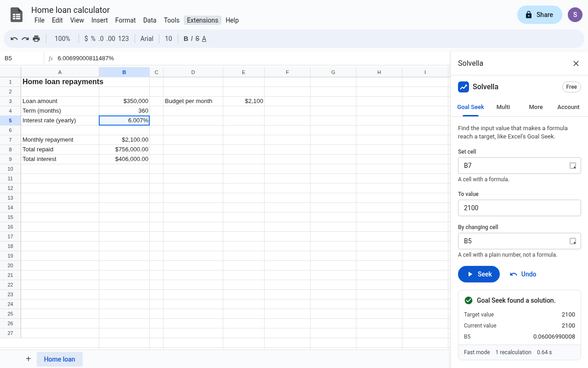Toggle italic formatting
Screen dimensions: 588x368
click(x=192, y=39)
